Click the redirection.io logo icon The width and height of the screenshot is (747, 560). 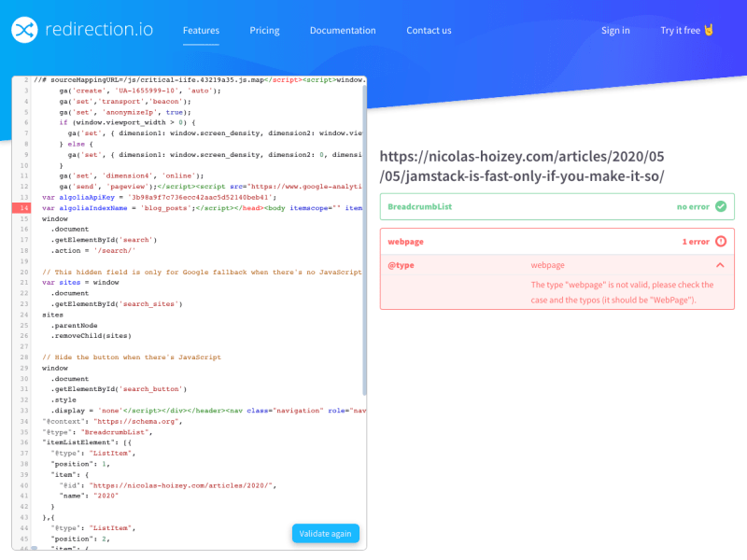coord(24,30)
